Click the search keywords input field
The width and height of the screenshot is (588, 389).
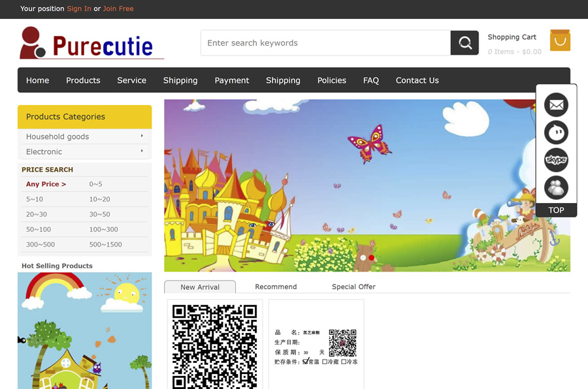[x=325, y=43]
